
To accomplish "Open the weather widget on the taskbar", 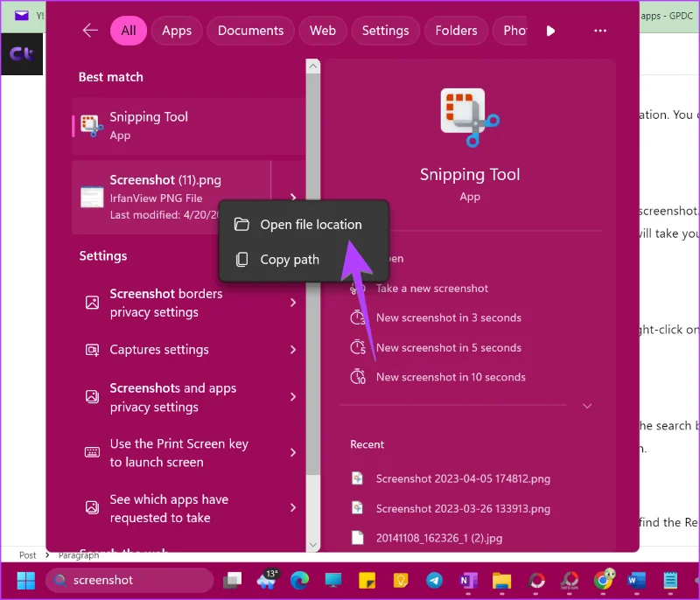I will tap(268, 580).
